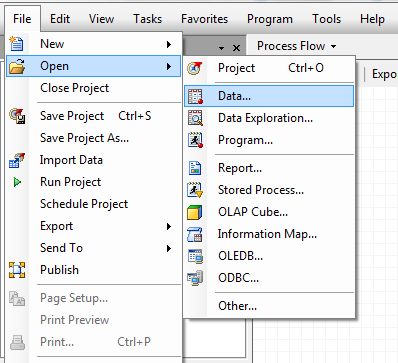Image resolution: width=398 pixels, height=363 pixels.
Task: Open the Favorites menu
Action: point(205,19)
